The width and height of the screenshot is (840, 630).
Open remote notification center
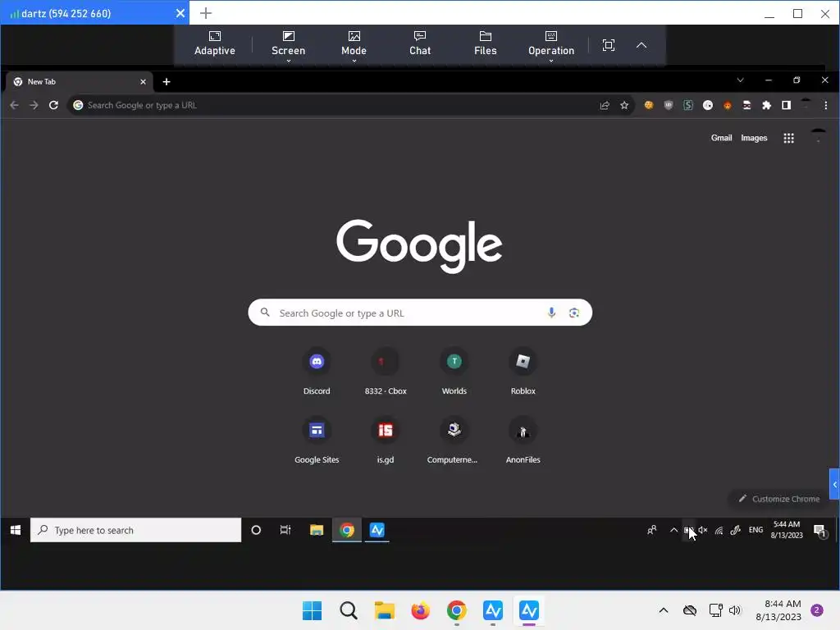(x=819, y=531)
